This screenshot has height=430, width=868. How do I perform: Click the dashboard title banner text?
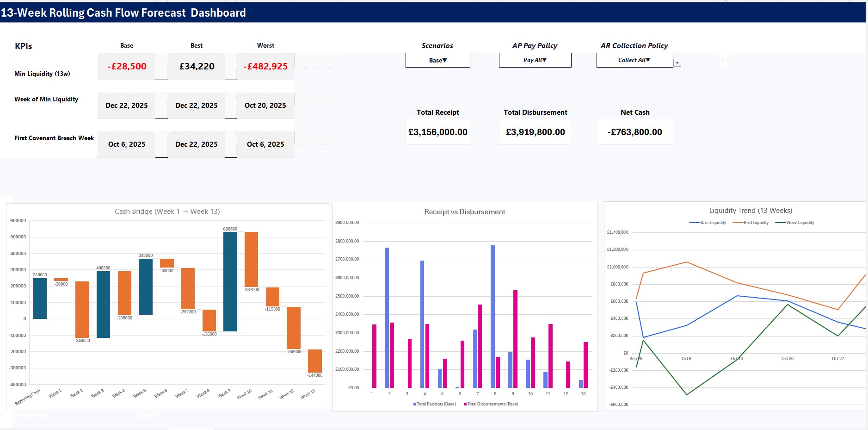123,13
